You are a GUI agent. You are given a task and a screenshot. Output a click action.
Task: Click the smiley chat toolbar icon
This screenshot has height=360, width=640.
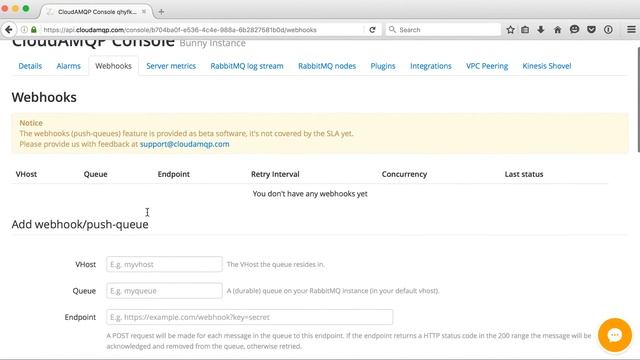point(574,29)
